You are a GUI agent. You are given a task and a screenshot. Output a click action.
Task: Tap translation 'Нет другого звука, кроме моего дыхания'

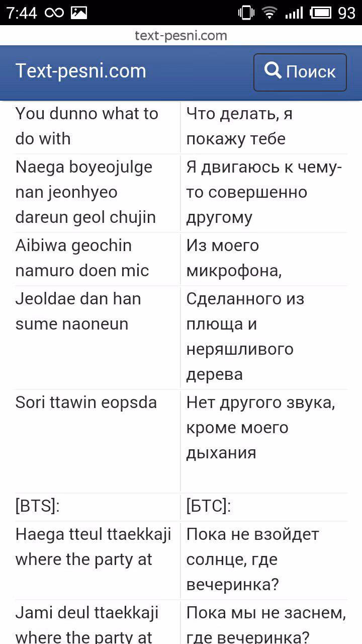tap(260, 428)
